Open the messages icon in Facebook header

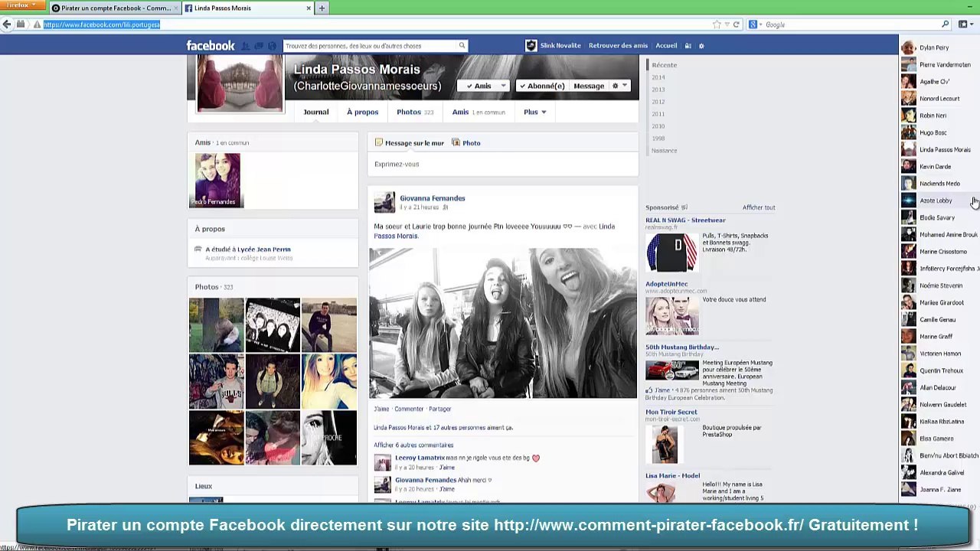pyautogui.click(x=259, y=46)
